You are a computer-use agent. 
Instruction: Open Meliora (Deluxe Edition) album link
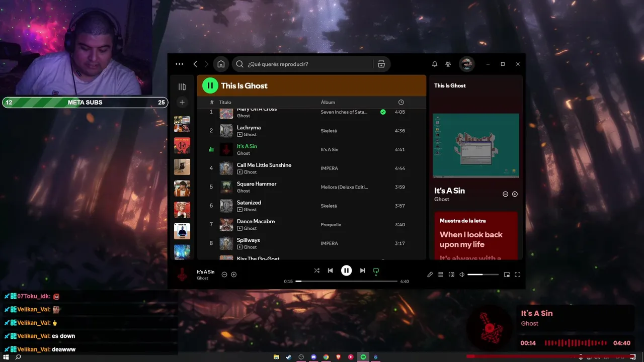[x=345, y=187]
